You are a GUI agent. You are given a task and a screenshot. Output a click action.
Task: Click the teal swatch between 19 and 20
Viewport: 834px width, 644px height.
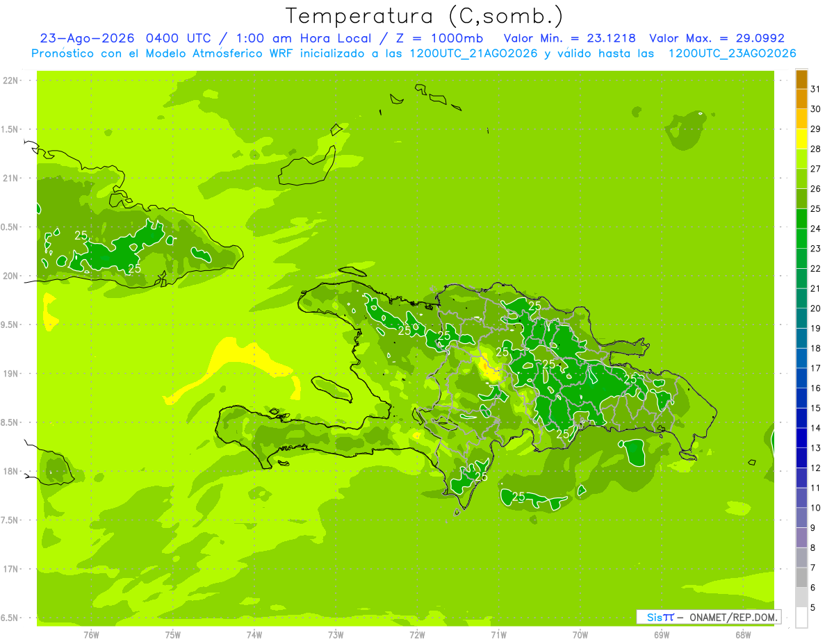coord(801,319)
